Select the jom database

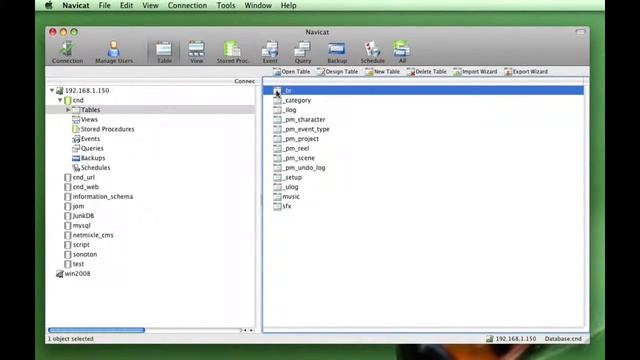click(x=74, y=206)
